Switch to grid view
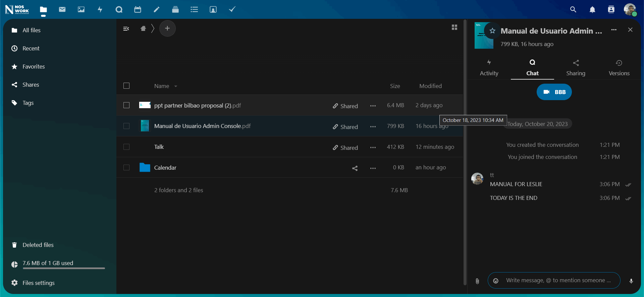This screenshot has height=297, width=644. (x=454, y=27)
